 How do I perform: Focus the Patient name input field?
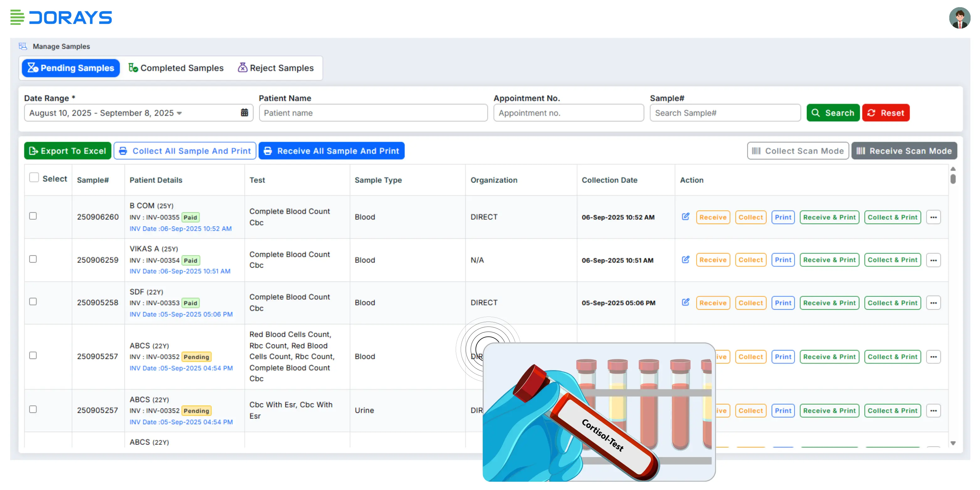click(x=373, y=113)
